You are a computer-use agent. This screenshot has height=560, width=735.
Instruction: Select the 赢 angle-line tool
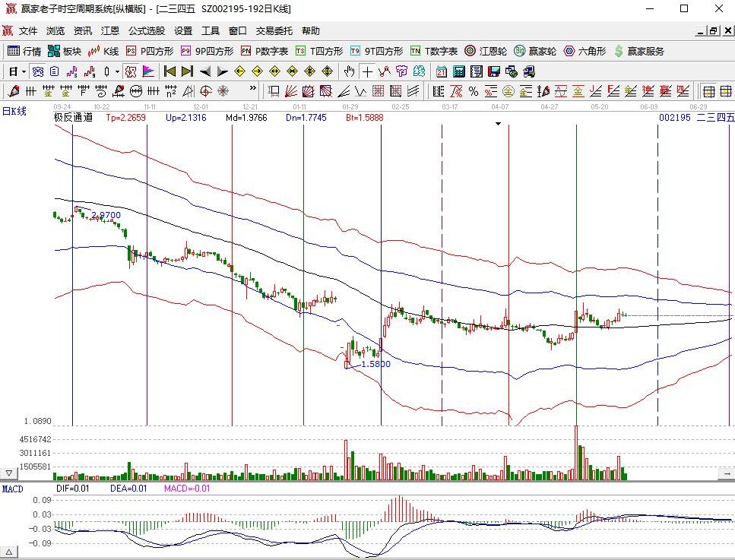coord(666,91)
